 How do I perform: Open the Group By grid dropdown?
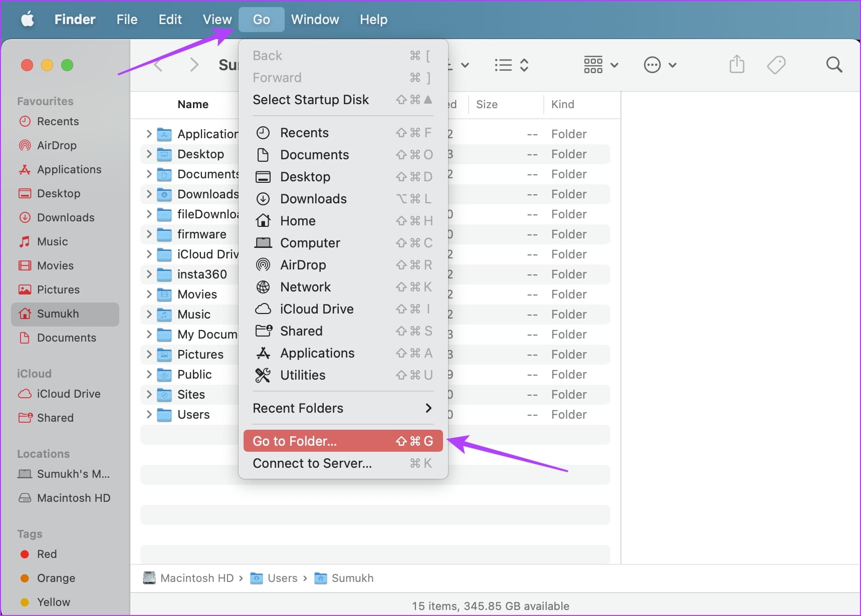601,65
